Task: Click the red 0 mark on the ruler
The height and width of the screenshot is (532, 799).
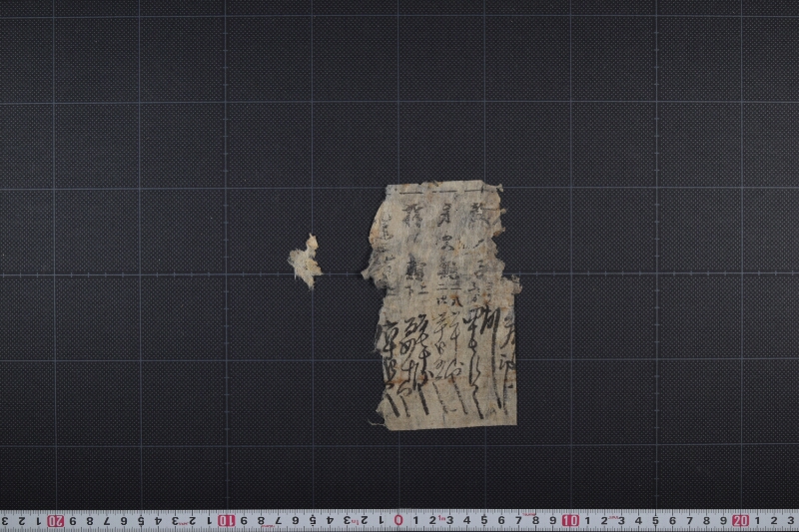Action: tap(399, 520)
